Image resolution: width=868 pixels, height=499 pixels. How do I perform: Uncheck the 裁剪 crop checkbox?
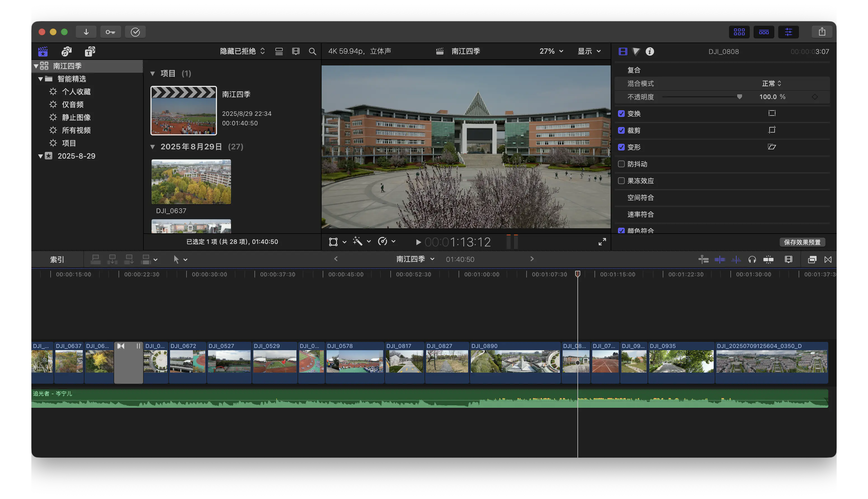click(621, 130)
